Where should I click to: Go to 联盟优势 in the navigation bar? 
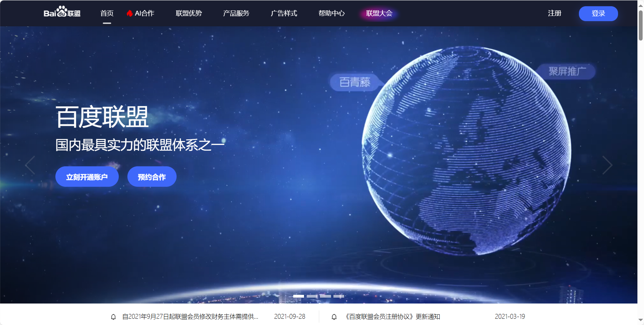(189, 13)
